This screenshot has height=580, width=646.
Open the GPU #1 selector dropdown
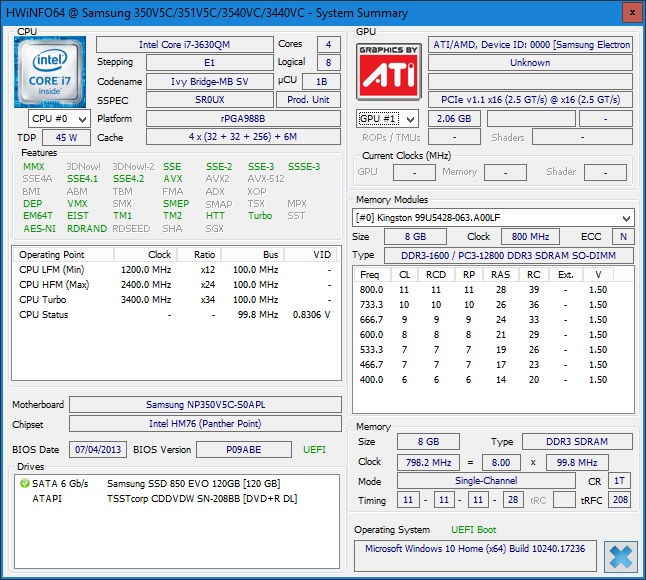(x=388, y=118)
